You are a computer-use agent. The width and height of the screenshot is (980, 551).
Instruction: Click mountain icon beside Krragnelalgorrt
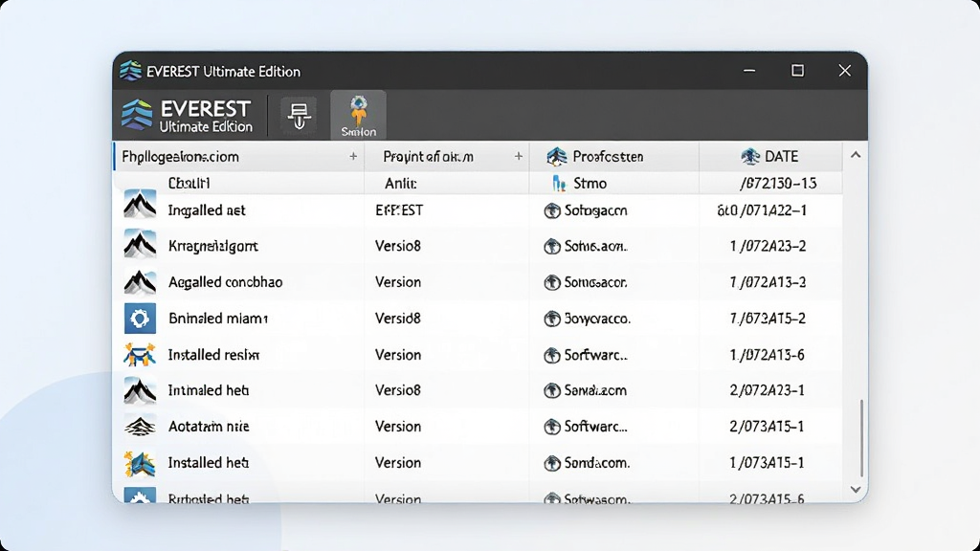point(140,244)
